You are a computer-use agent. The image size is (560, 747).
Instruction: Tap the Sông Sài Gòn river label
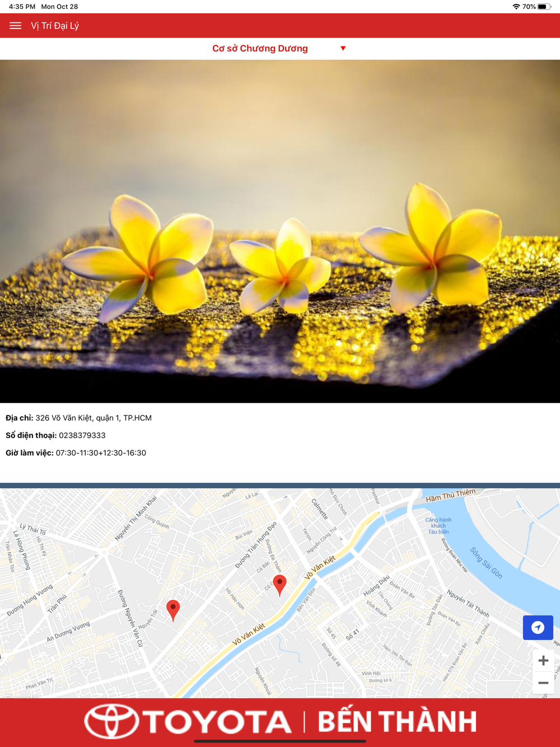pos(486,562)
